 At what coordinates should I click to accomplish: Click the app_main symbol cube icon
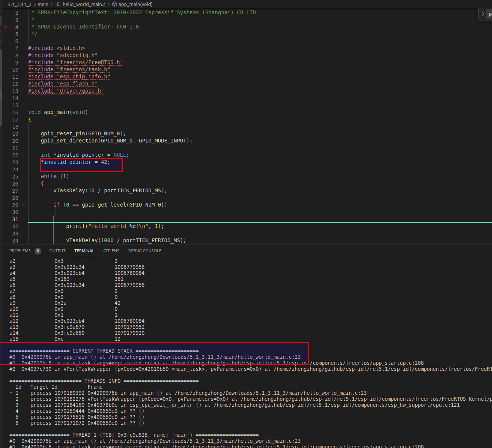114,4
